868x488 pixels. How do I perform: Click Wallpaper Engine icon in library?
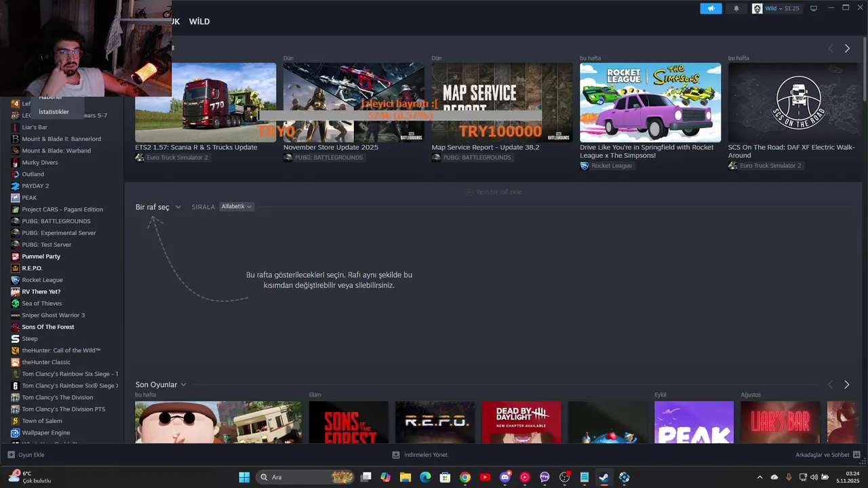(15, 432)
